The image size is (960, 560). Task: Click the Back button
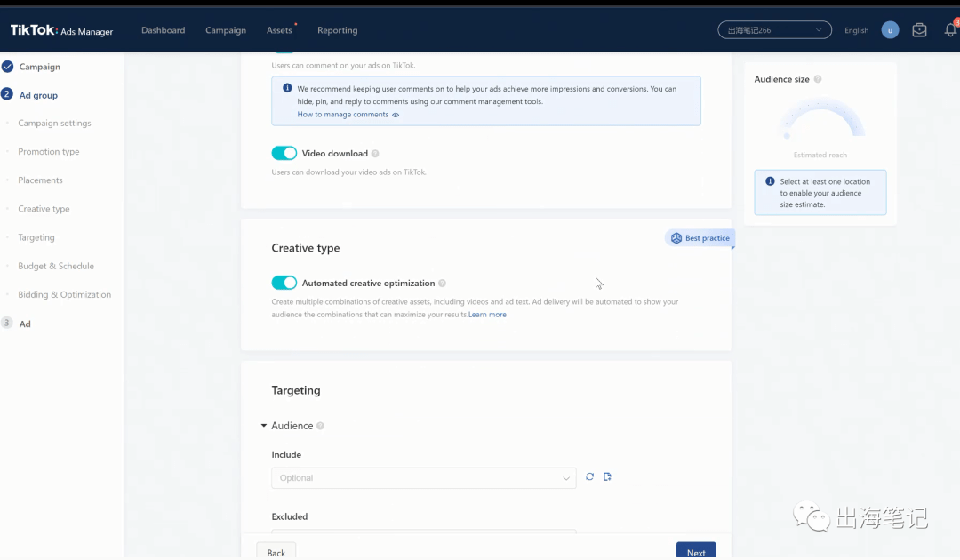coord(276,551)
